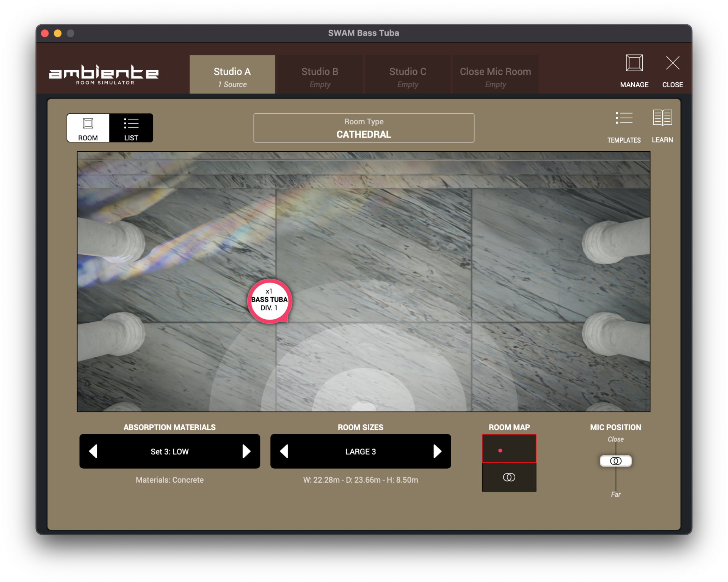Open the Close Mic Room tab
Viewport: 728px width, 582px height.
(495, 74)
